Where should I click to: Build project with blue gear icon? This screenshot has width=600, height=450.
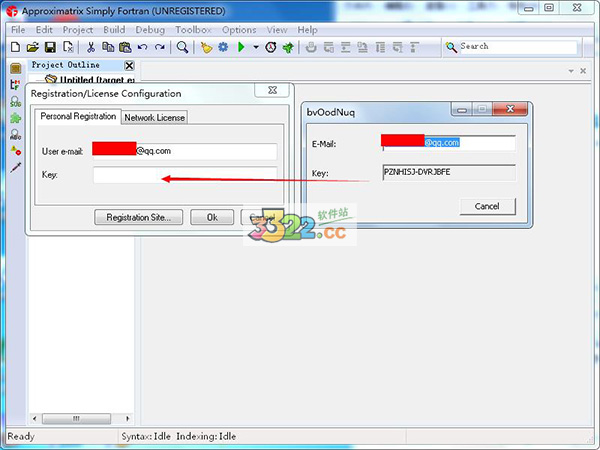point(223,47)
